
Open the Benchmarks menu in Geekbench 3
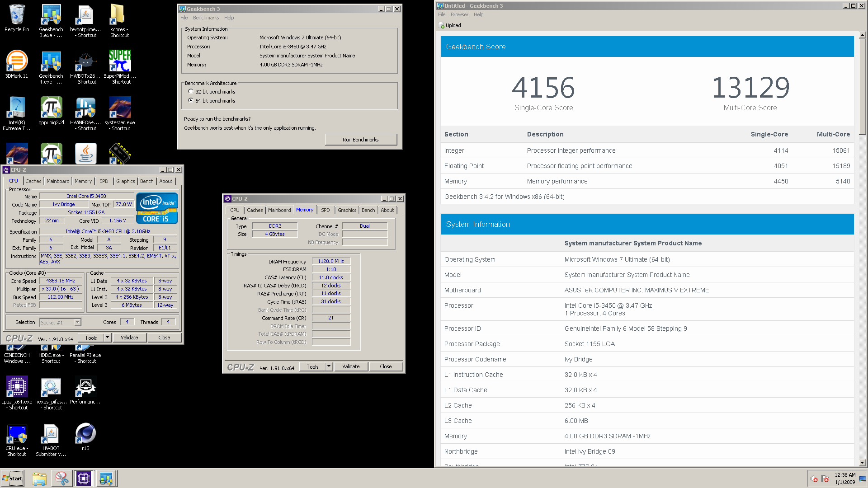tap(206, 18)
